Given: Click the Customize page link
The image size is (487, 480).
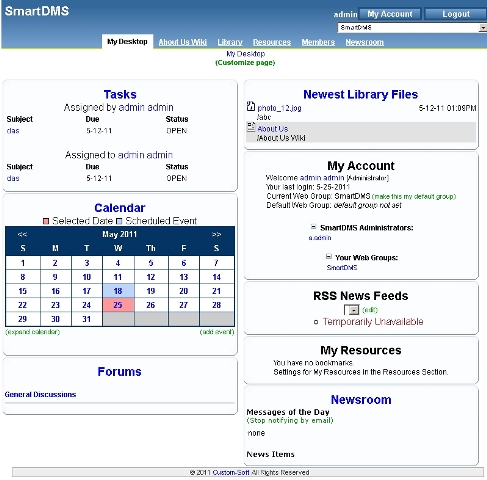Looking at the screenshot, I should pos(245,63).
